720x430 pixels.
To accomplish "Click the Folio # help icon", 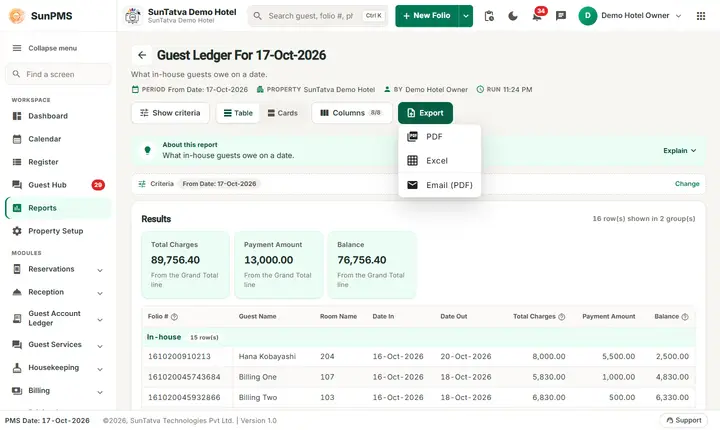I will tap(174, 317).
